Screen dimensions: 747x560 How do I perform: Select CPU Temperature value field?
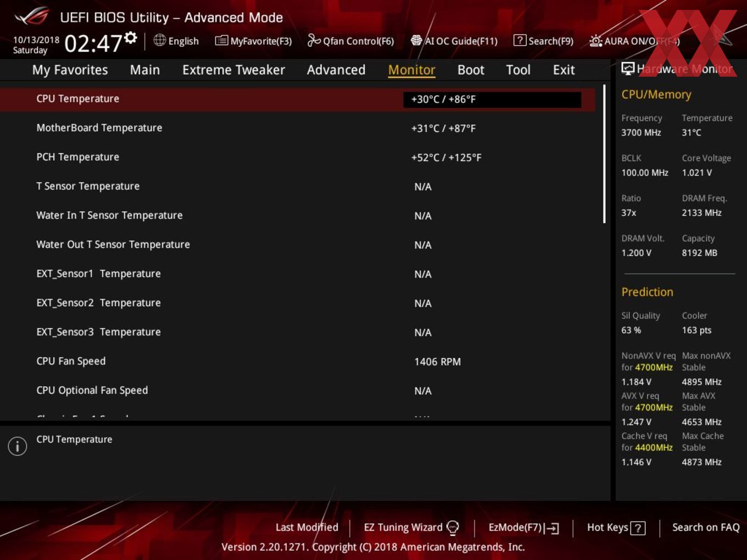click(492, 99)
